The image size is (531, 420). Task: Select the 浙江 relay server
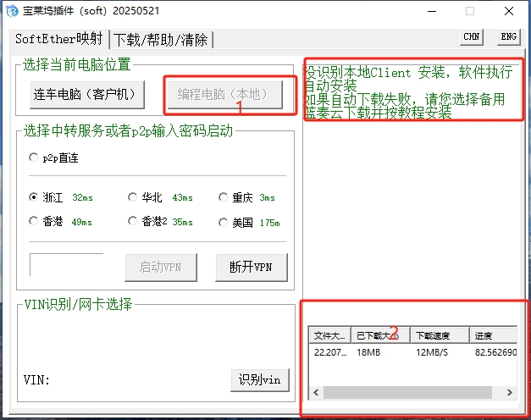coord(34,197)
